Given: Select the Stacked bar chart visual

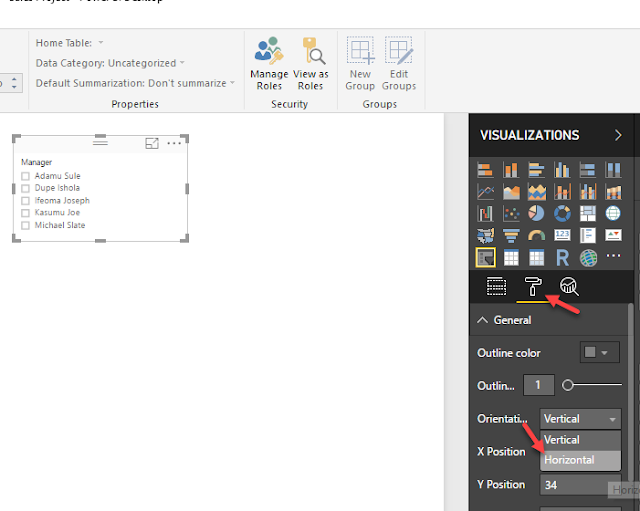Looking at the screenshot, I should coord(485,170).
